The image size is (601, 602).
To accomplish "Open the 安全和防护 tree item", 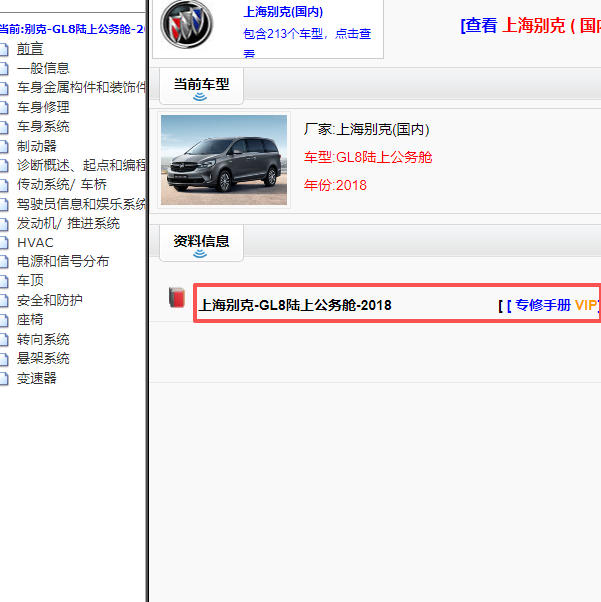I will 50,300.
